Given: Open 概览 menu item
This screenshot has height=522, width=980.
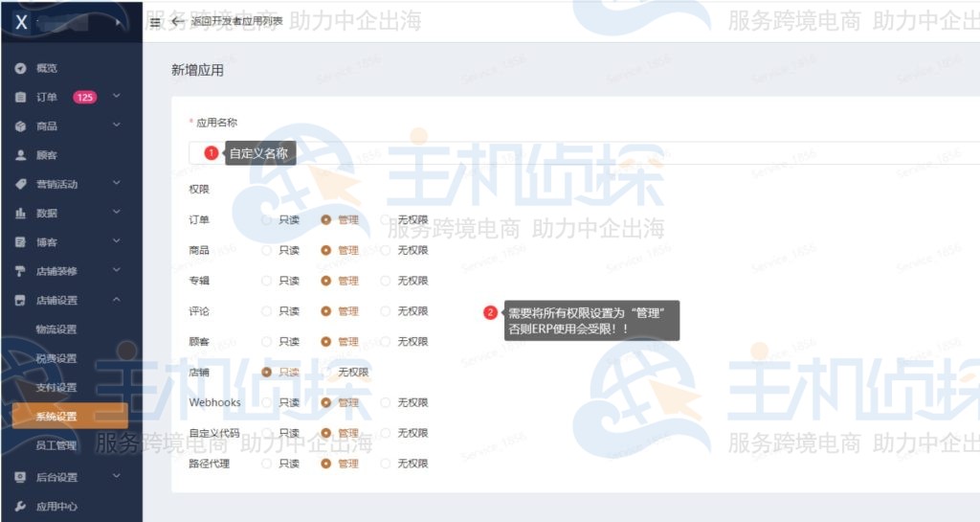Looking at the screenshot, I should [x=47, y=68].
